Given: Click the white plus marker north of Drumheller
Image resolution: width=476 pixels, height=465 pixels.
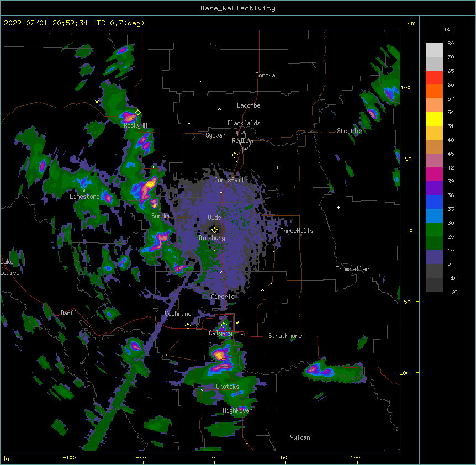Looking at the screenshot, I should coord(338,207).
